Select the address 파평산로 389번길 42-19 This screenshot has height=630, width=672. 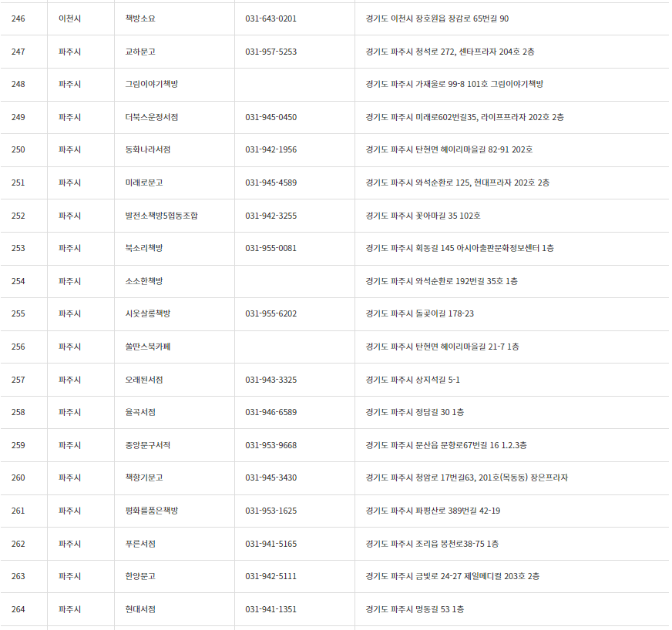tap(433, 511)
